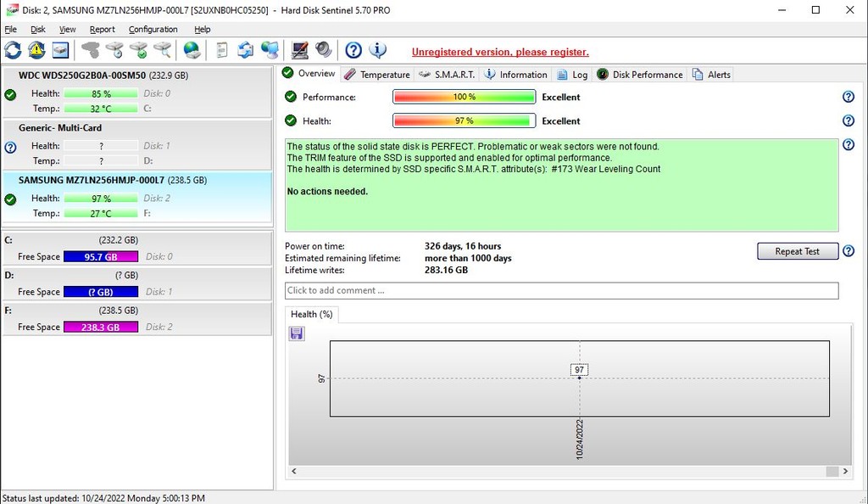The height and width of the screenshot is (504, 868).
Task: Open the Disk menu
Action: pyautogui.click(x=37, y=30)
